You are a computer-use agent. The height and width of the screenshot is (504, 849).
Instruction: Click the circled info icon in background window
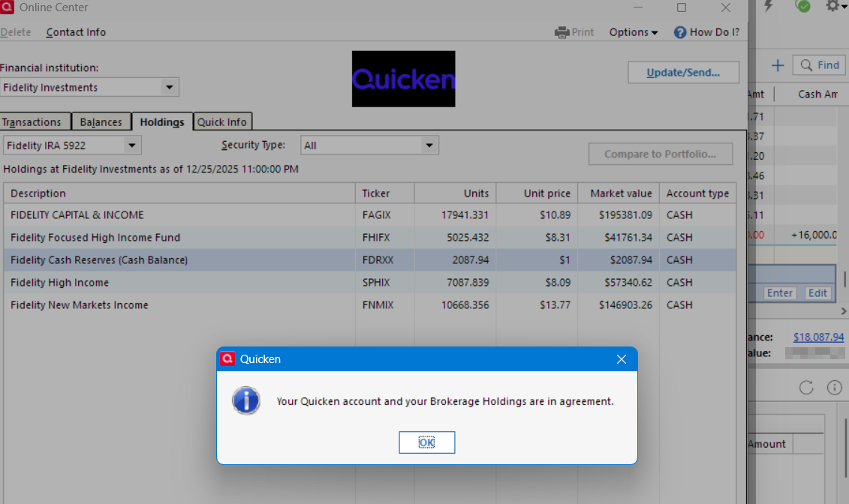tap(835, 387)
